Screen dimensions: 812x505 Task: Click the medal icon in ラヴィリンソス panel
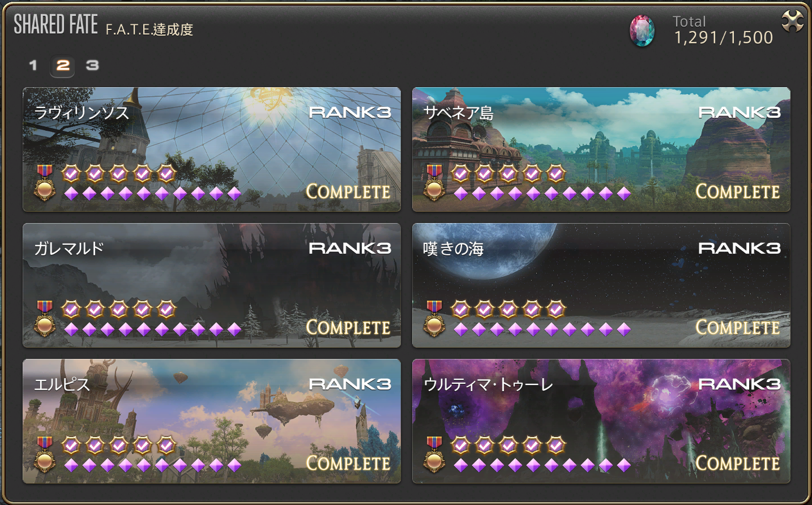pyautogui.click(x=45, y=182)
